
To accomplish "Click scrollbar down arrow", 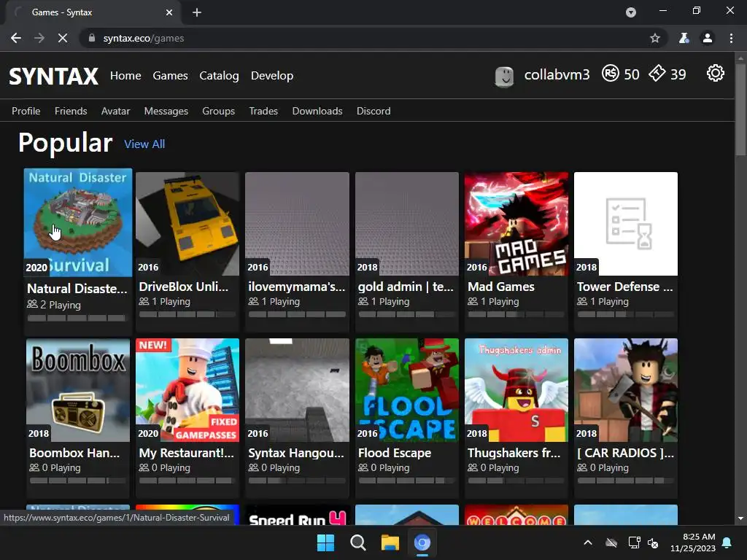I will (740, 518).
